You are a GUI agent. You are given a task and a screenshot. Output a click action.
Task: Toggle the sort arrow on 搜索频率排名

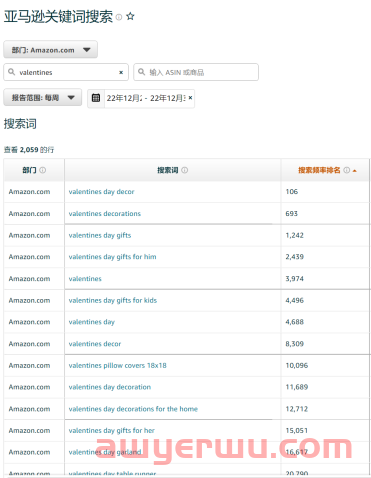[x=355, y=171]
